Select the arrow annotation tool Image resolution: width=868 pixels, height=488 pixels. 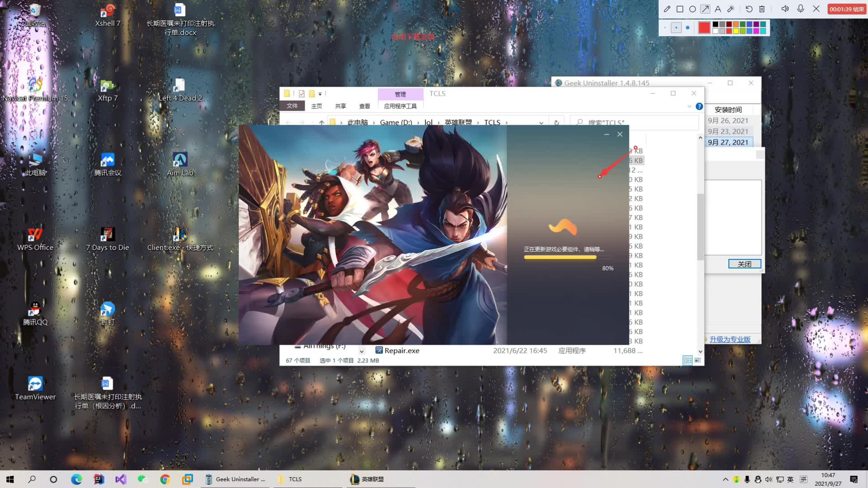(705, 9)
